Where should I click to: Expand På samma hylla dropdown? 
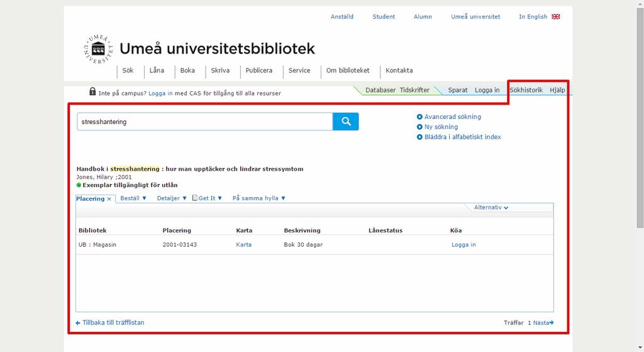(x=258, y=198)
